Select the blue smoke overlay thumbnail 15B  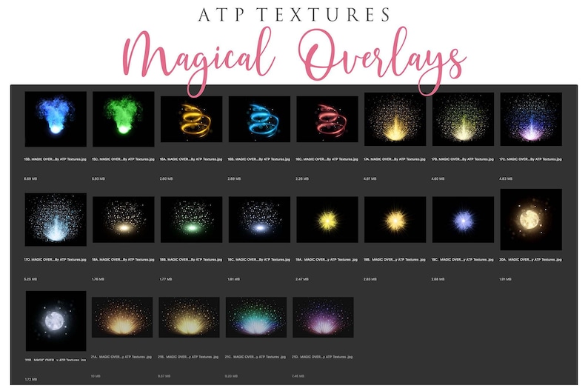click(x=56, y=118)
